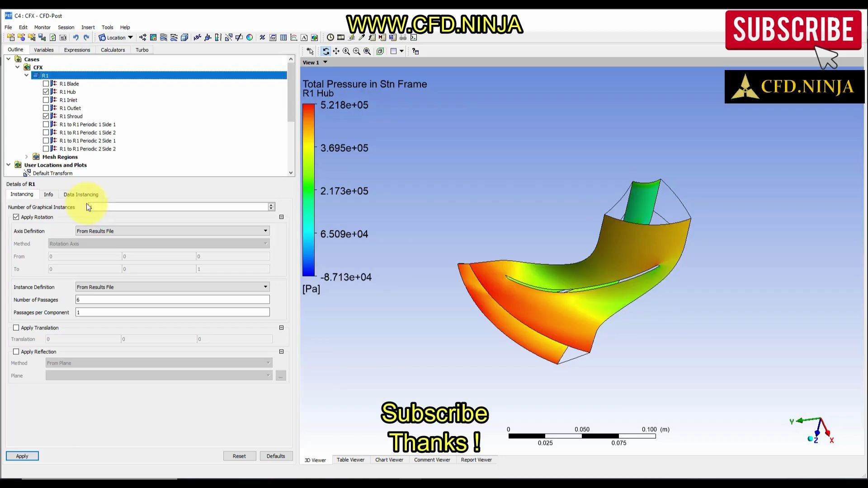Click the Table icon in main toolbar
This screenshot has height=488, width=868.
pos(283,38)
